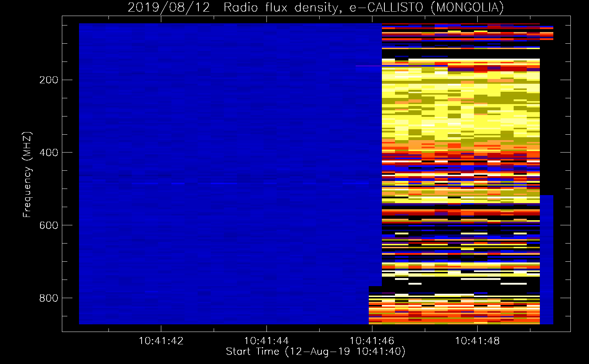Click the 10:41:46 time tick label
Image resolution: width=589 pixels, height=364 pixels.
click(372, 341)
